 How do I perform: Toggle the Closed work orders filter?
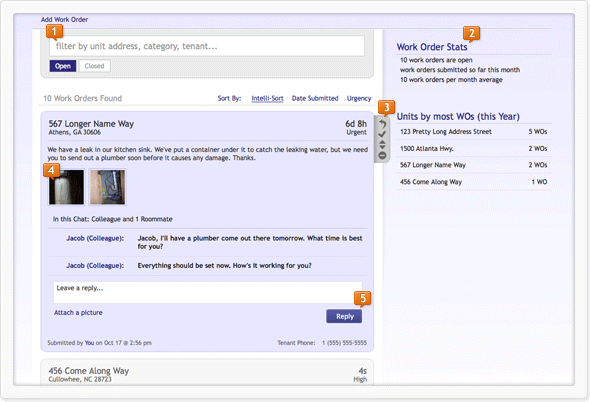click(94, 66)
